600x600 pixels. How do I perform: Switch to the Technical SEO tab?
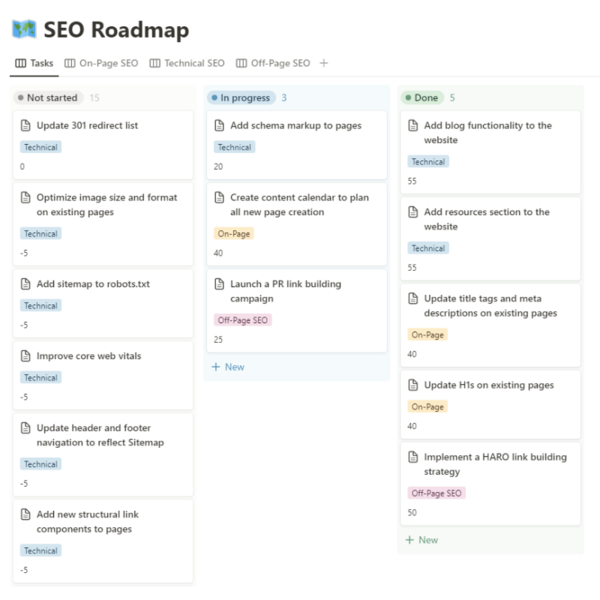click(187, 63)
